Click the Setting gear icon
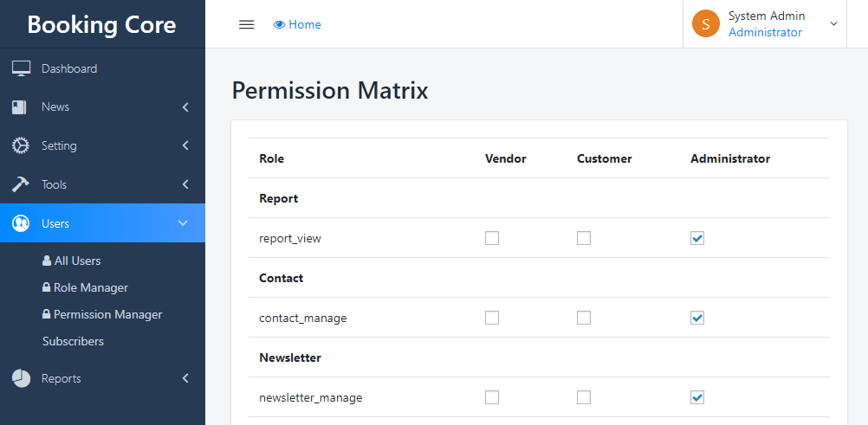This screenshot has width=868, height=425. pos(21,145)
